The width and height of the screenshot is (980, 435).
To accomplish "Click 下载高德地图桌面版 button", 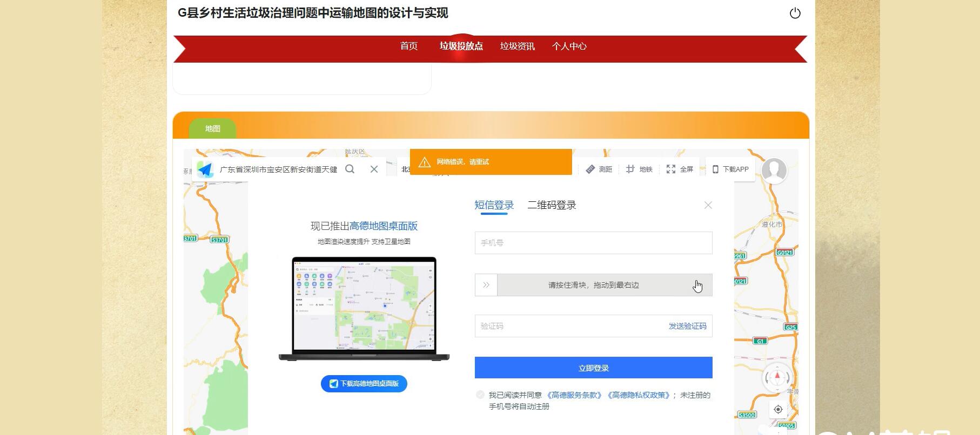I will pos(364,384).
